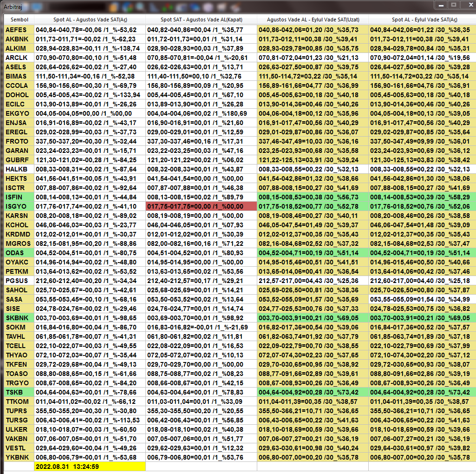Click the 'Agustos Vade AL - Eylul Vade SAT(Uzat)' header
Viewport: 476px width, 474px height.
click(313, 20)
